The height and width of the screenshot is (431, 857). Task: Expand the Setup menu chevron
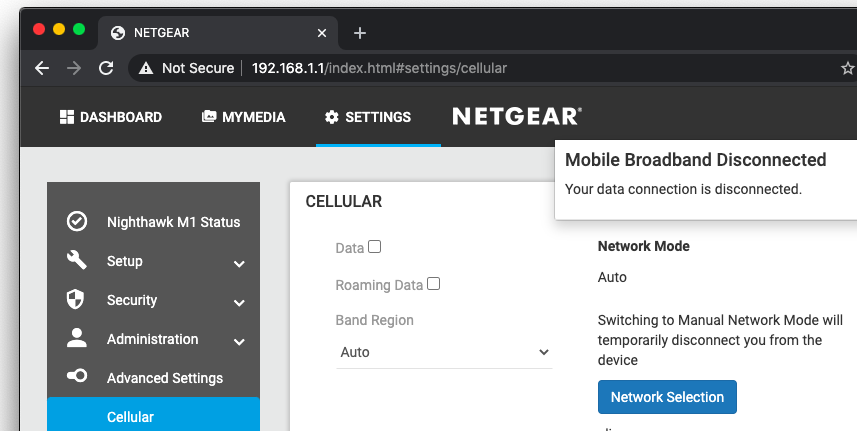239,264
